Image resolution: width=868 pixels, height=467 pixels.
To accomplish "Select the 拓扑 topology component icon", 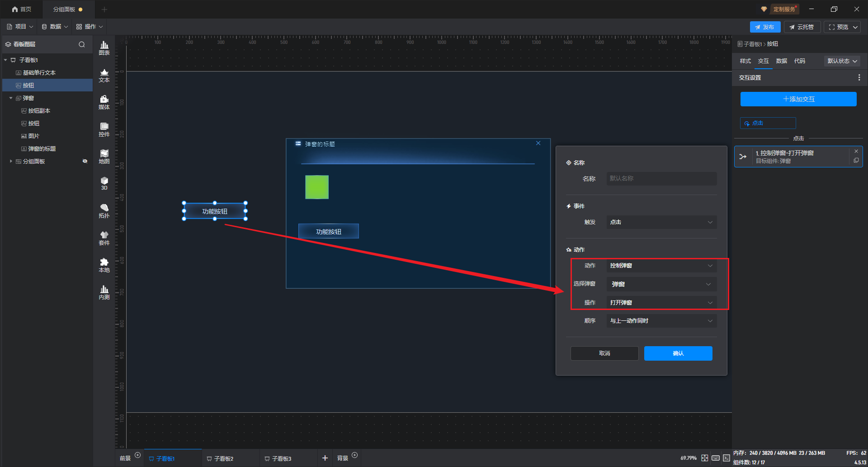I will pos(104,211).
